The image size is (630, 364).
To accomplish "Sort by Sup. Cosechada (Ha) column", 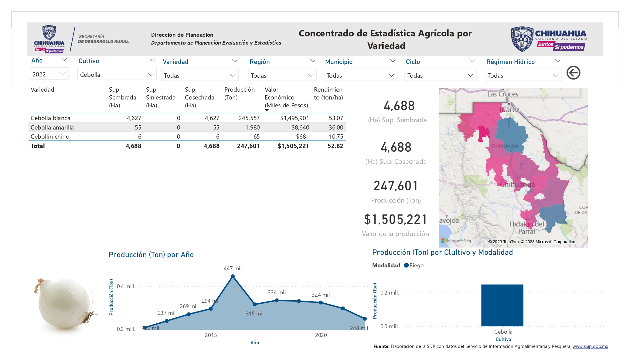I will tap(199, 97).
